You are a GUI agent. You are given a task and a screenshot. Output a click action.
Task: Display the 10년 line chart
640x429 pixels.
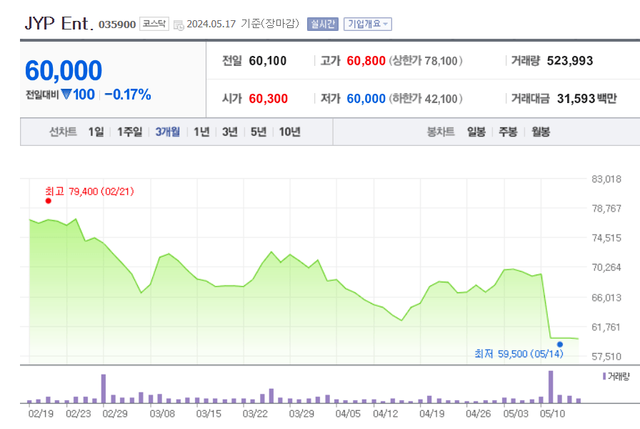[289, 132]
